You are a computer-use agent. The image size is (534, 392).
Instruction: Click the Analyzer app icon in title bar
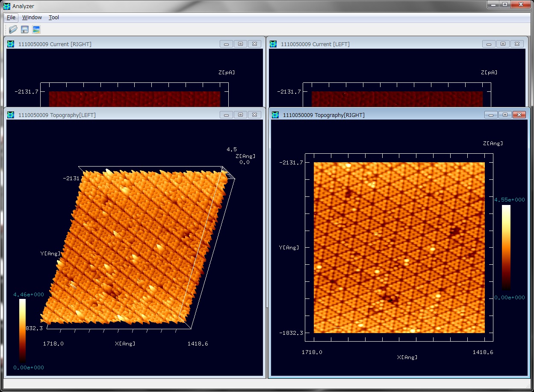pos(6,6)
